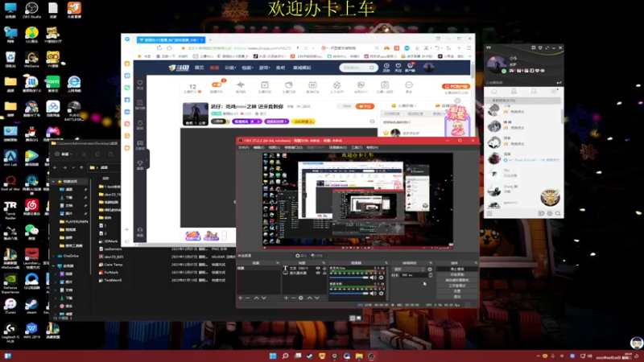Click OBS icon on taskbar
The height and width of the screenshot is (362, 644).
[371, 356]
